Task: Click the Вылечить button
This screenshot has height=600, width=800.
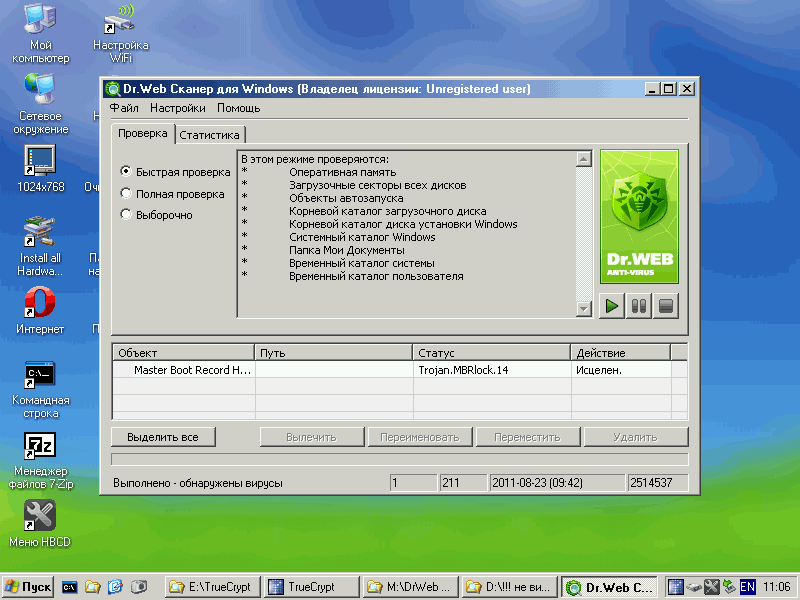Action: 312,437
